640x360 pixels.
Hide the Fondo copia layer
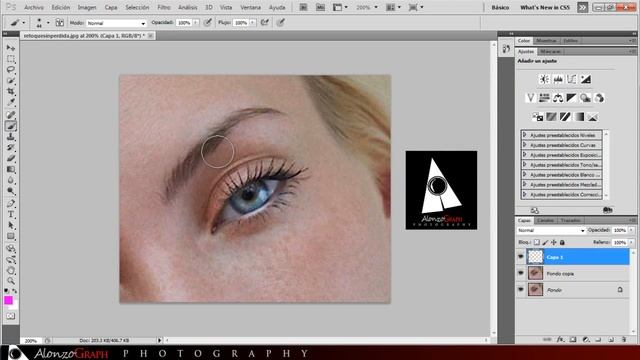[x=521, y=273]
